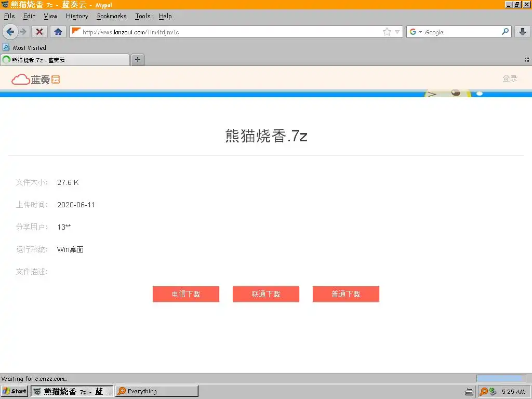Screen dimensions: 532x399
Task: Click the page loading progress bar
Action: tap(501, 378)
